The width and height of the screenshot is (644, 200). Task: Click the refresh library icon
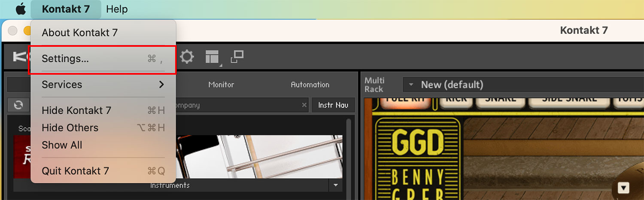pos(18,105)
